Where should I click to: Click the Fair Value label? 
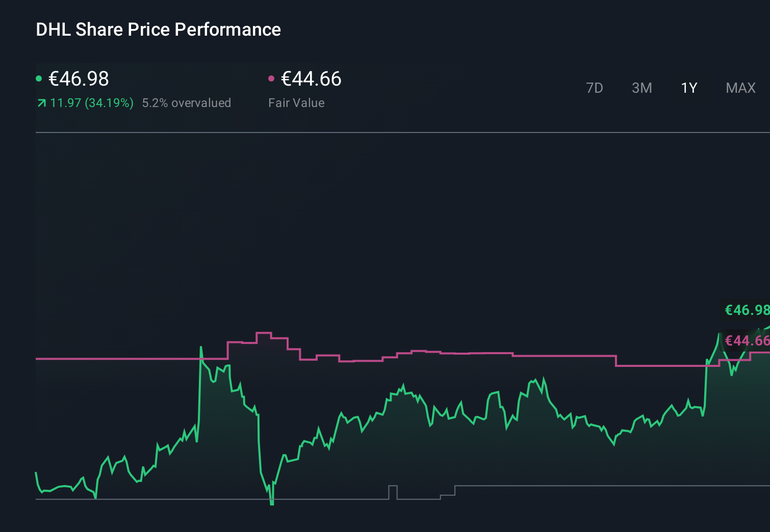[296, 103]
